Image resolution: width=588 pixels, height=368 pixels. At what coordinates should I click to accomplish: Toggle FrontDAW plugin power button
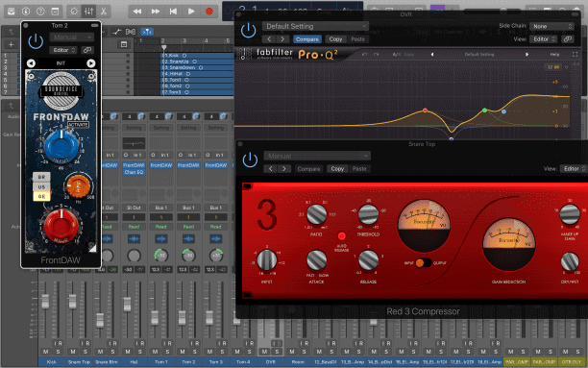[x=36, y=41]
